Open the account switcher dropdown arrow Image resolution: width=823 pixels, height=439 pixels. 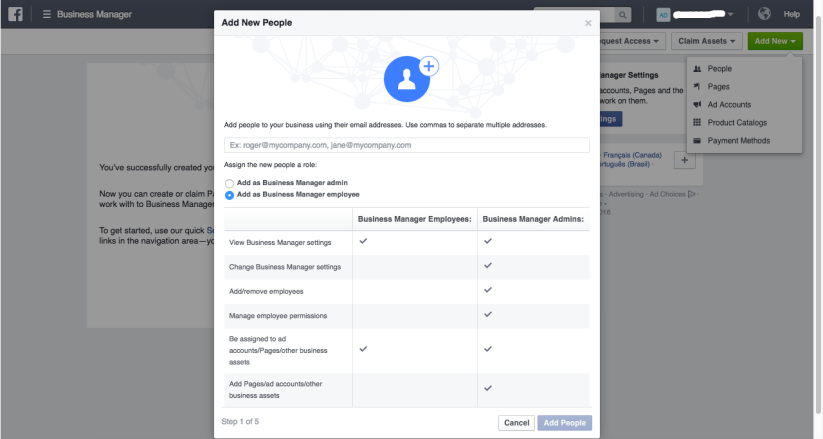coord(730,14)
